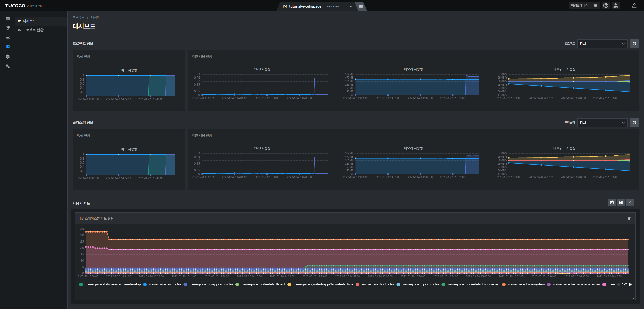
Task: Toggle the database-reuben-develop legend series
Action: [x=110, y=284]
